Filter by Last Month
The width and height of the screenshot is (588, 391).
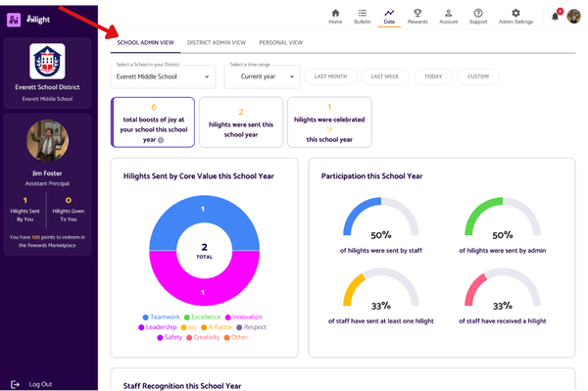coord(331,76)
